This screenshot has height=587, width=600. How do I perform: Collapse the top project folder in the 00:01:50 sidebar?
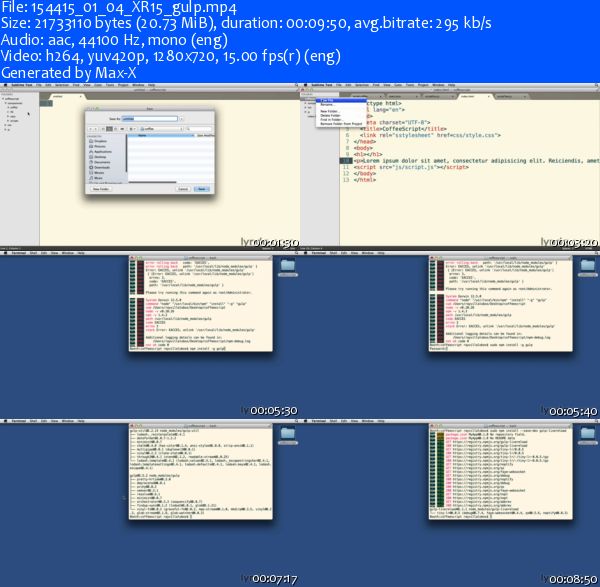coord(3,99)
